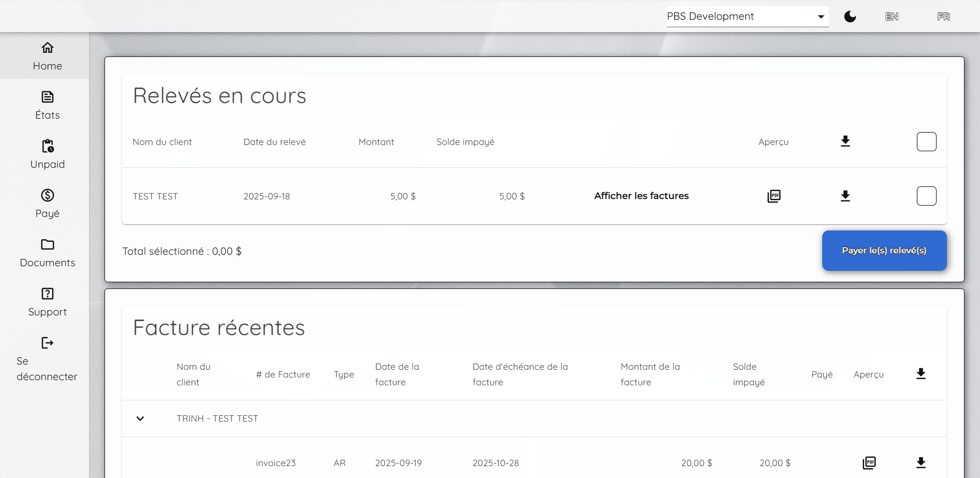Select the TEST TEST statement checkbox

(x=926, y=196)
